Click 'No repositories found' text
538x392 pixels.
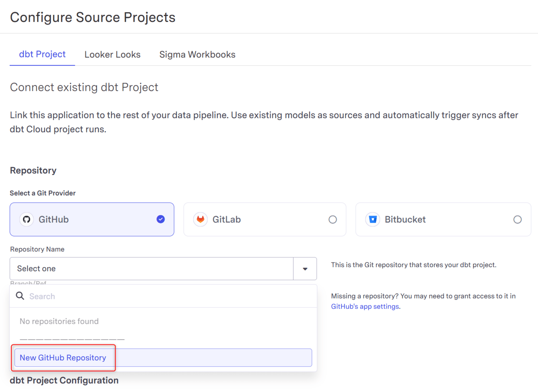(59, 321)
